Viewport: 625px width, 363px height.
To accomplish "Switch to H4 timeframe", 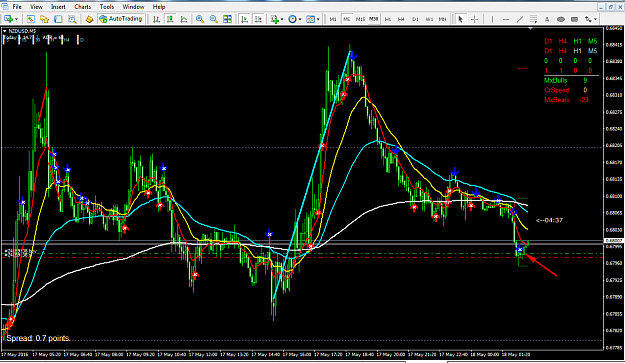I will click(401, 19).
